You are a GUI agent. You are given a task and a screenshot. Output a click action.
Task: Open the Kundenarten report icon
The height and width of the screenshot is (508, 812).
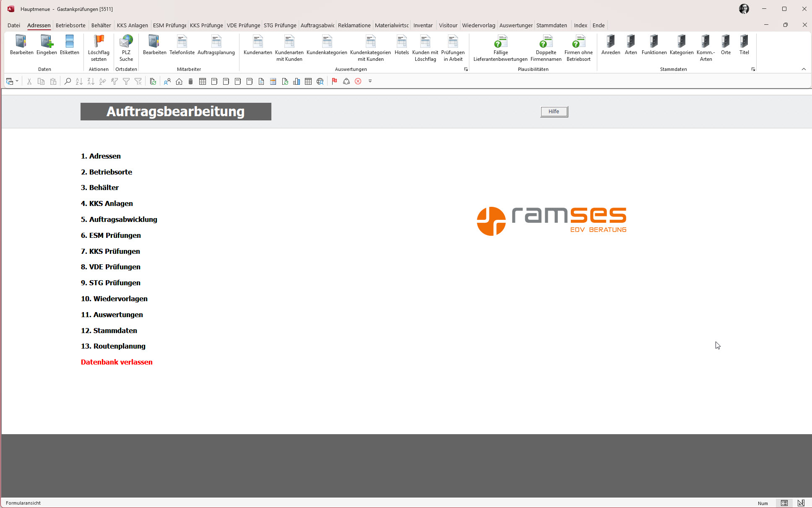[258, 45]
